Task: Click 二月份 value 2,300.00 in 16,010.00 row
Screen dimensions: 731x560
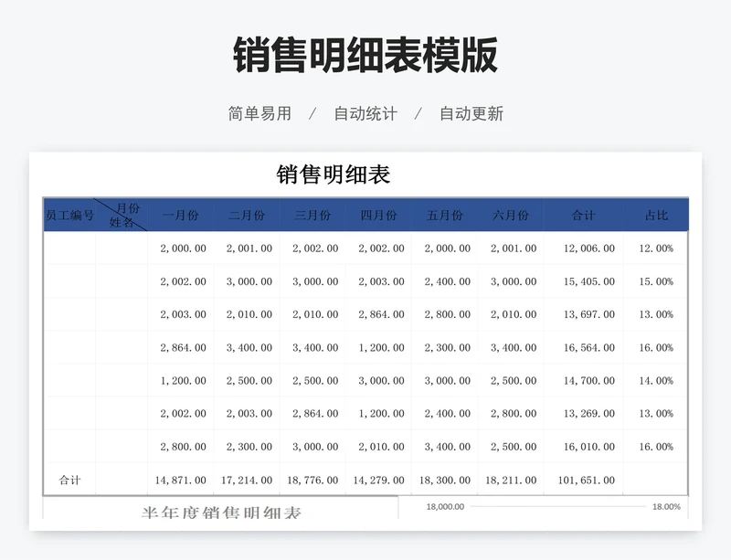Action: [x=249, y=447]
